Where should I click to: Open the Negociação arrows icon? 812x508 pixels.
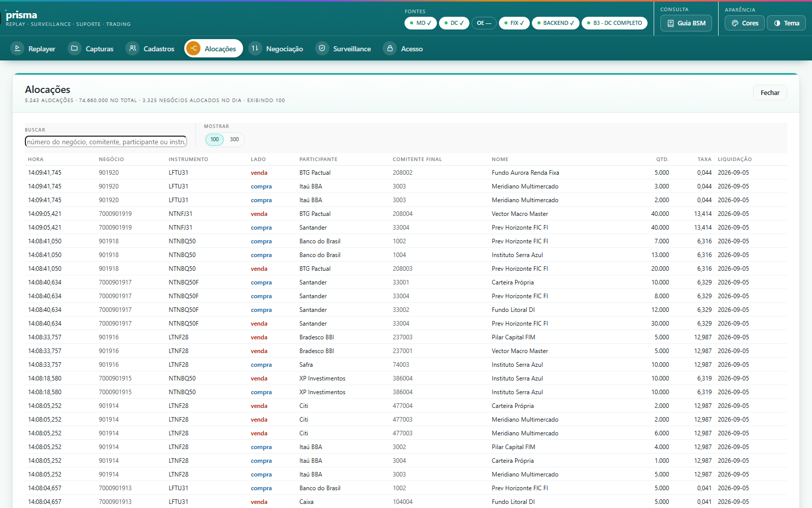coord(255,48)
